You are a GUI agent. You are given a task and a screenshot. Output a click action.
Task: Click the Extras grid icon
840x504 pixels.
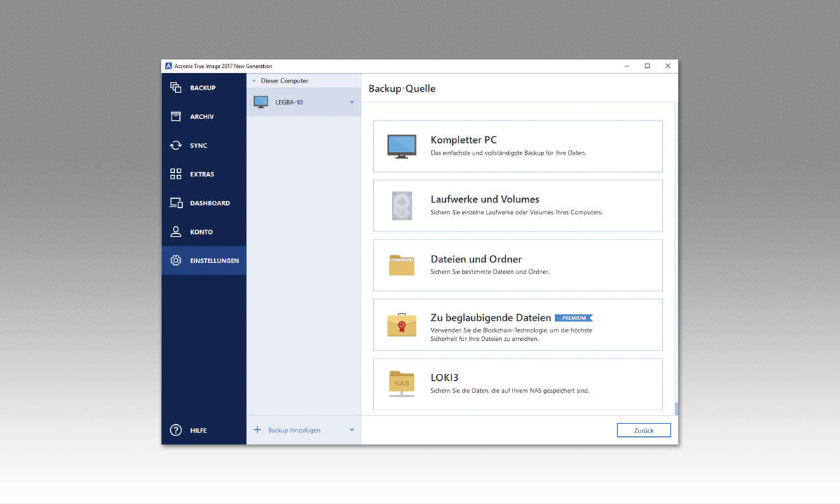(x=176, y=174)
